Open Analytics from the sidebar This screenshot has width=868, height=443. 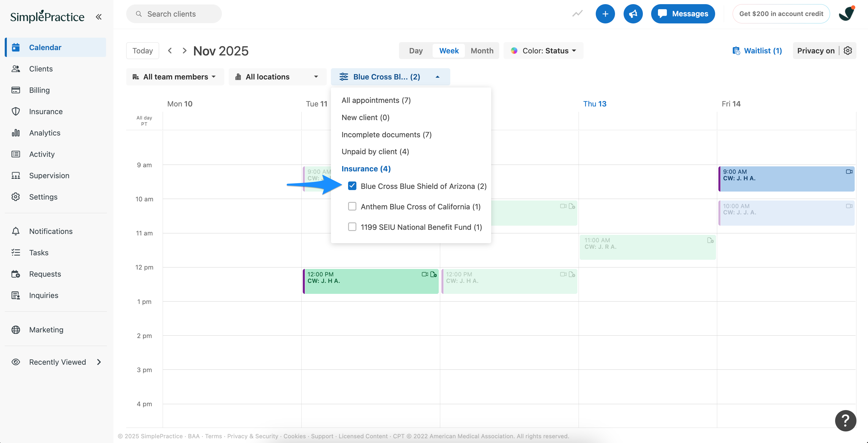tap(44, 133)
